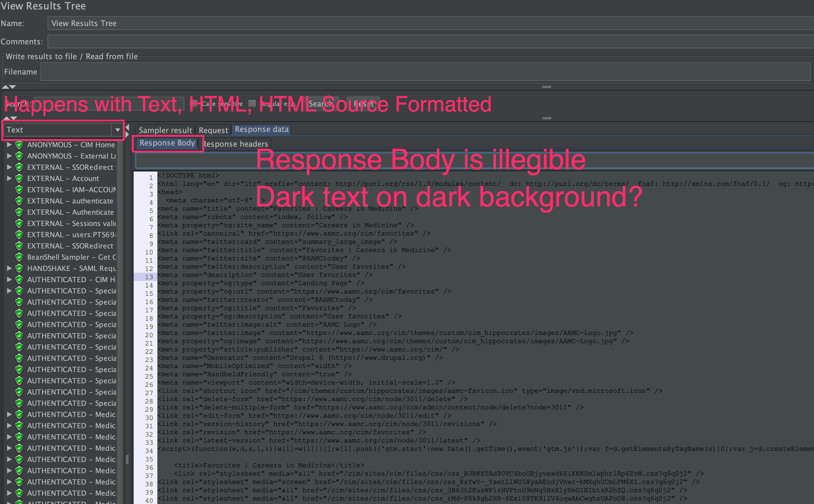This screenshot has height=504, width=814.
Task: Click green shield icon of HANDSHAKE SAML sample
Action: coord(19,268)
